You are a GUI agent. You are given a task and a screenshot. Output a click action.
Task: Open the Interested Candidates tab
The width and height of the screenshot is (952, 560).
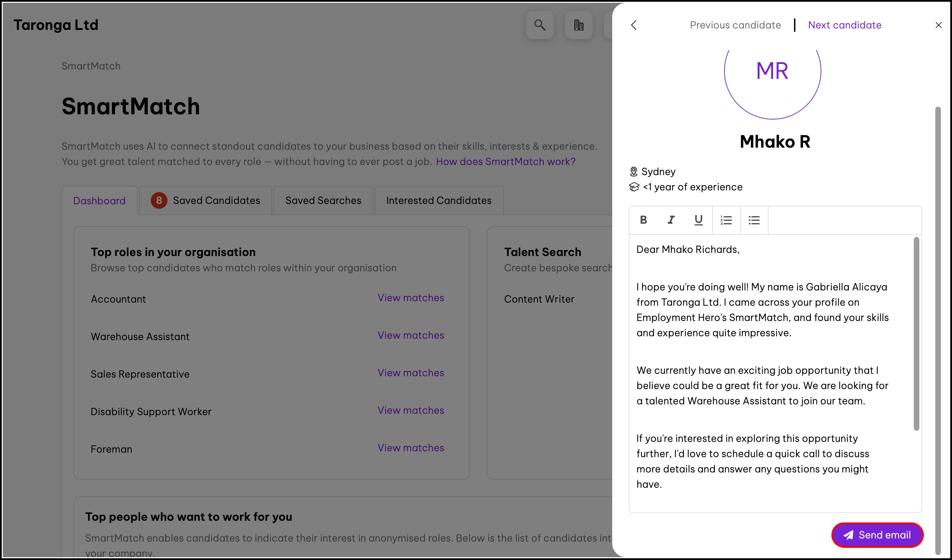(x=438, y=200)
